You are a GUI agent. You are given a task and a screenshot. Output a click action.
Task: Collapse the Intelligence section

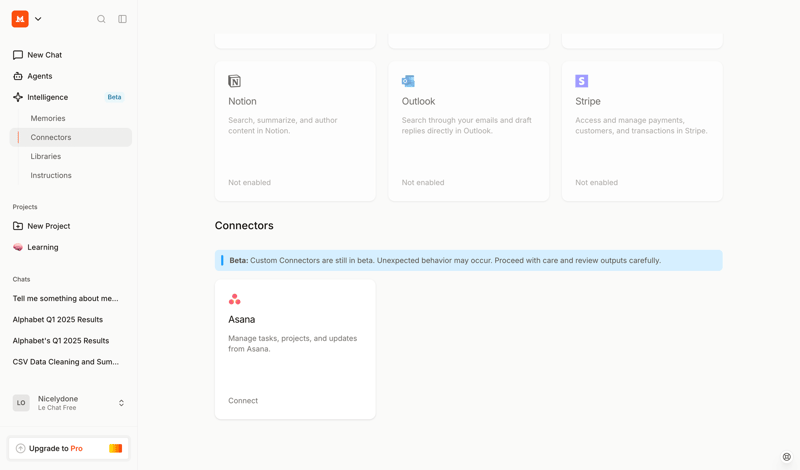click(48, 97)
